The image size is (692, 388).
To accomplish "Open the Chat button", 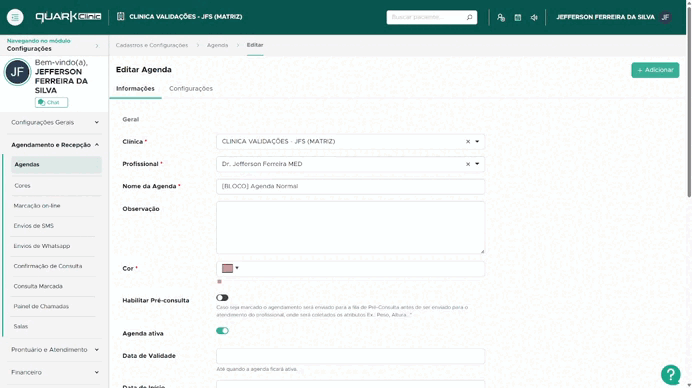I will click(x=51, y=102).
